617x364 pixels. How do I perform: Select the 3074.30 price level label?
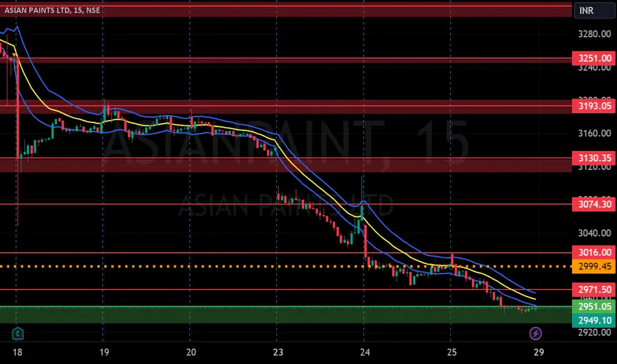pyautogui.click(x=594, y=205)
